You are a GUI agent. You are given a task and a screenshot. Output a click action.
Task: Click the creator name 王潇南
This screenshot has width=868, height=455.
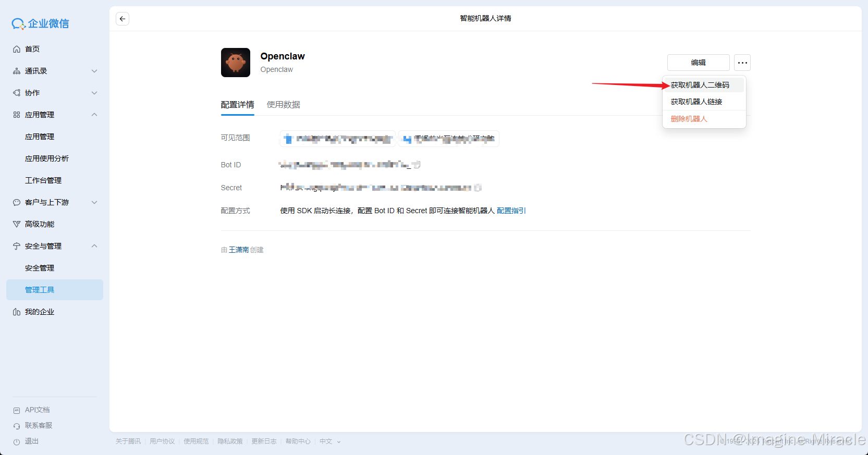coord(239,250)
